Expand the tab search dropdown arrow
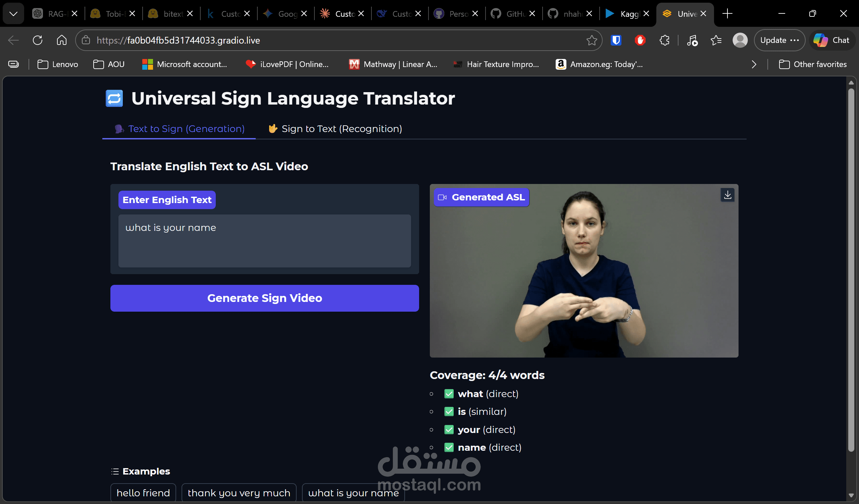This screenshot has width=859, height=504. click(13, 14)
